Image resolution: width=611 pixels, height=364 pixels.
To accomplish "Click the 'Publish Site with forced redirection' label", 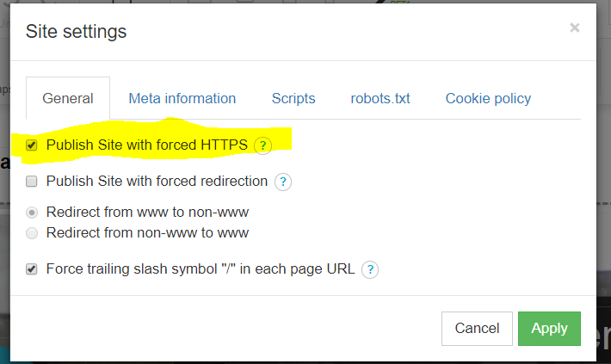I will point(157,182).
